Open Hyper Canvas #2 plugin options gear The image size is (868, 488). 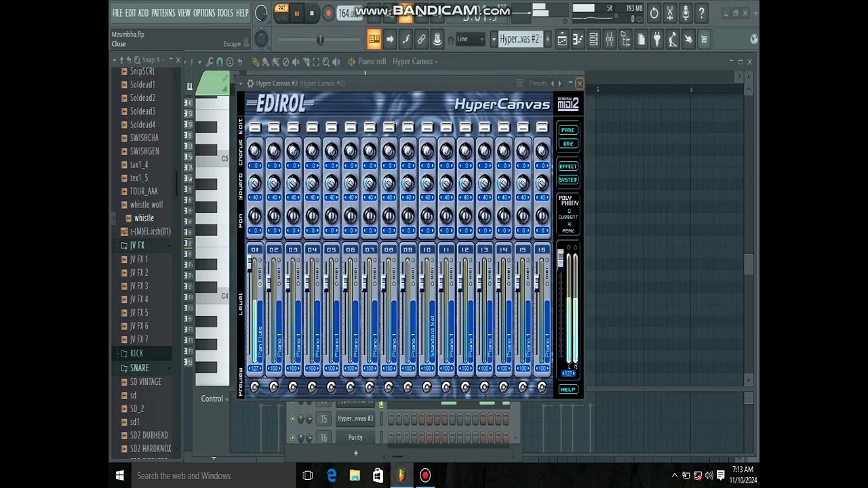(x=250, y=83)
